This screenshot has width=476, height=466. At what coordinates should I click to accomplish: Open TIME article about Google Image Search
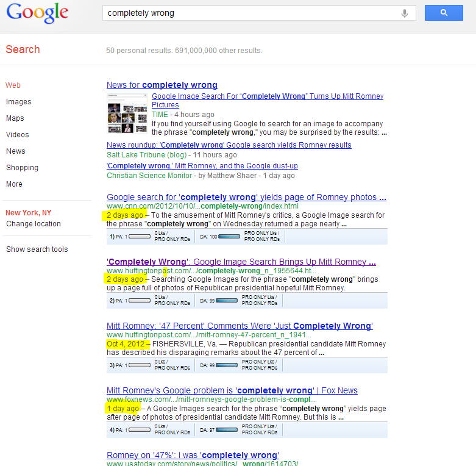pyautogui.click(x=268, y=101)
